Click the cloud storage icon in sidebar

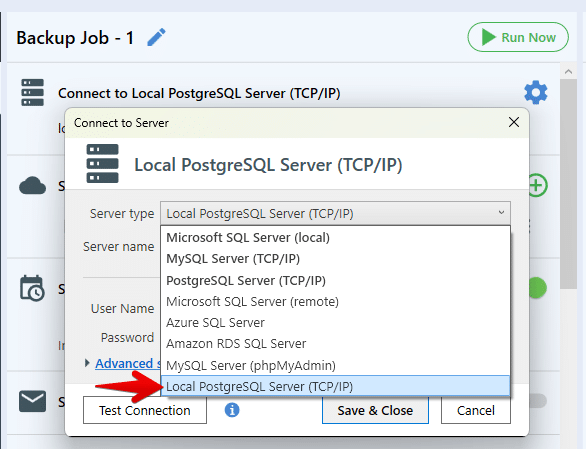[x=33, y=185]
